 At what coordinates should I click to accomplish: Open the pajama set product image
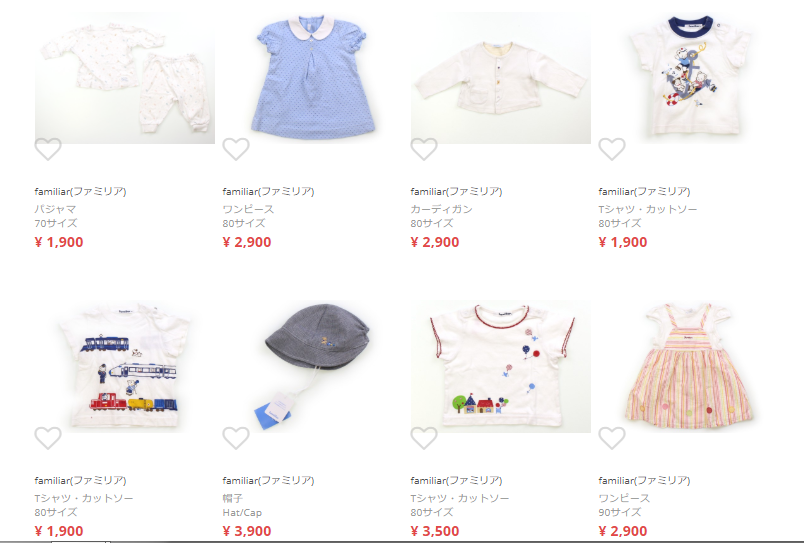(x=125, y=78)
